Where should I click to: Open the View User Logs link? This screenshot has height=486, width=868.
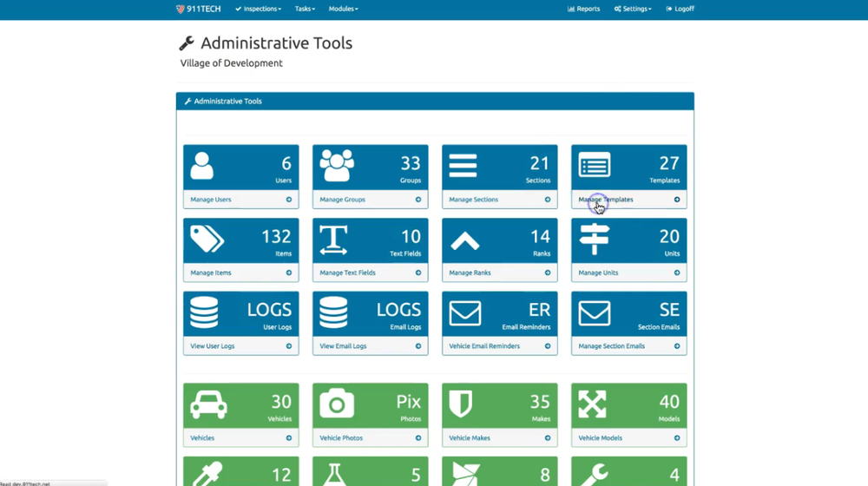tap(213, 346)
